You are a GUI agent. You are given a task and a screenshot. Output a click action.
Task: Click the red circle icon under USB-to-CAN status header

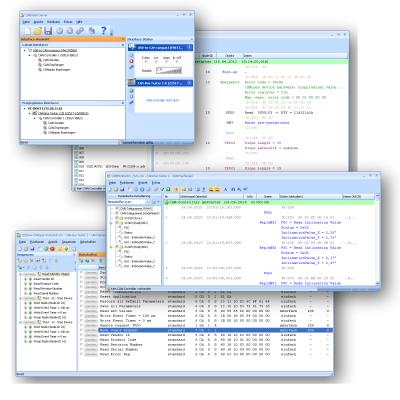coord(131,61)
